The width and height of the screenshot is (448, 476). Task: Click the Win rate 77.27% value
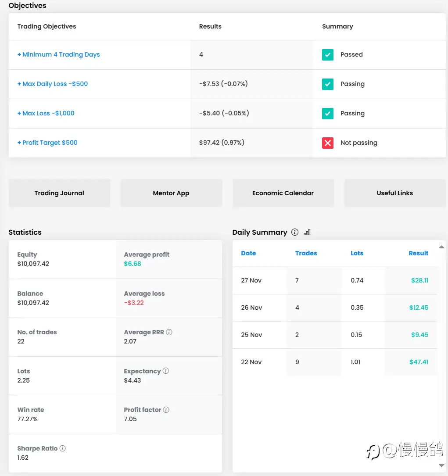tap(27, 419)
